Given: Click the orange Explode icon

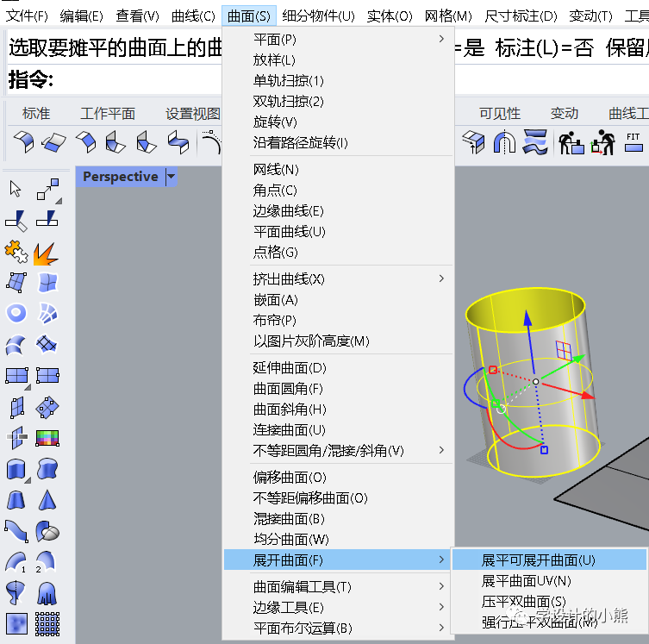Looking at the screenshot, I should 46,253.
